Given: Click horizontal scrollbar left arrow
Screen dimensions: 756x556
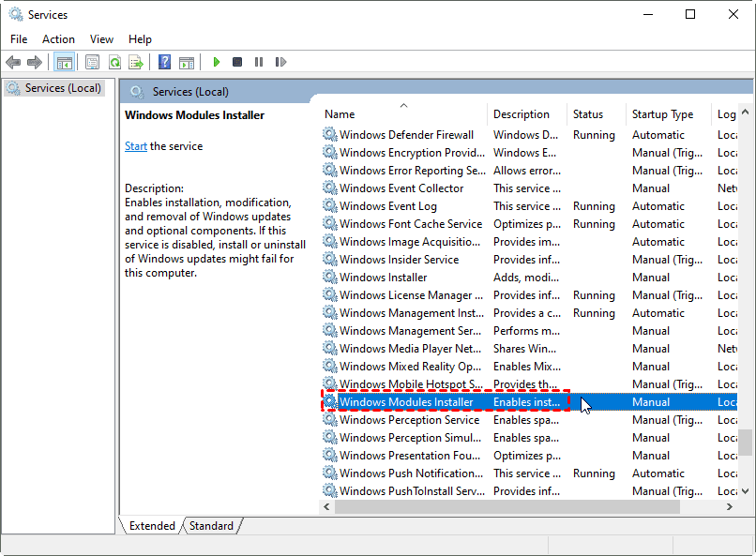Looking at the screenshot, I should [x=326, y=506].
